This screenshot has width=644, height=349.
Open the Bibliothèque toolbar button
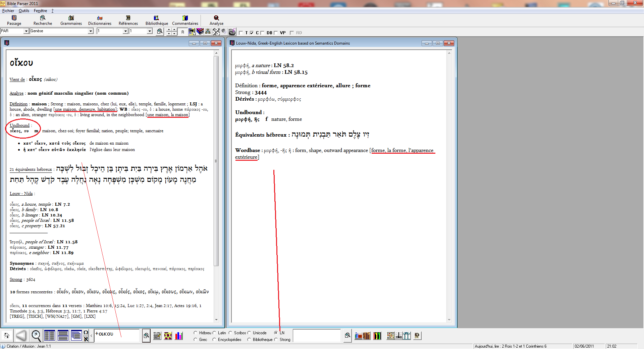click(157, 20)
